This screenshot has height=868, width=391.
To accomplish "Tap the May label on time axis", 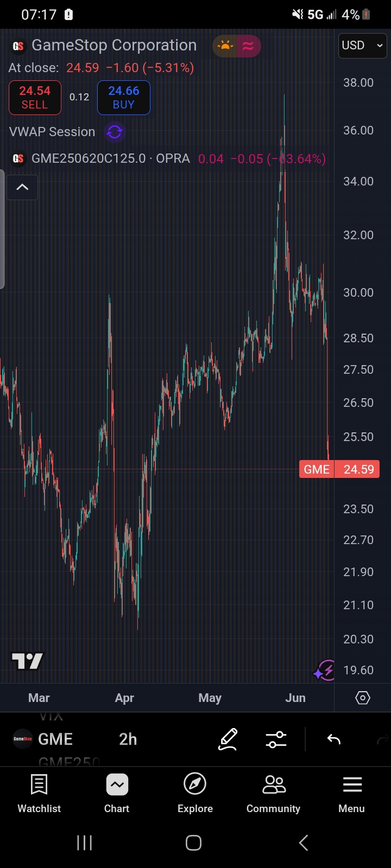I will 210,698.
